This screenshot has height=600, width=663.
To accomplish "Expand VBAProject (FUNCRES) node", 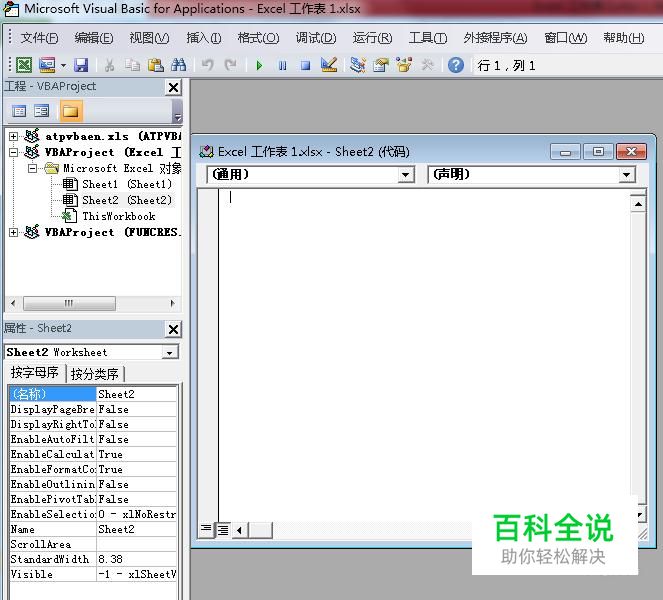I will (14, 232).
